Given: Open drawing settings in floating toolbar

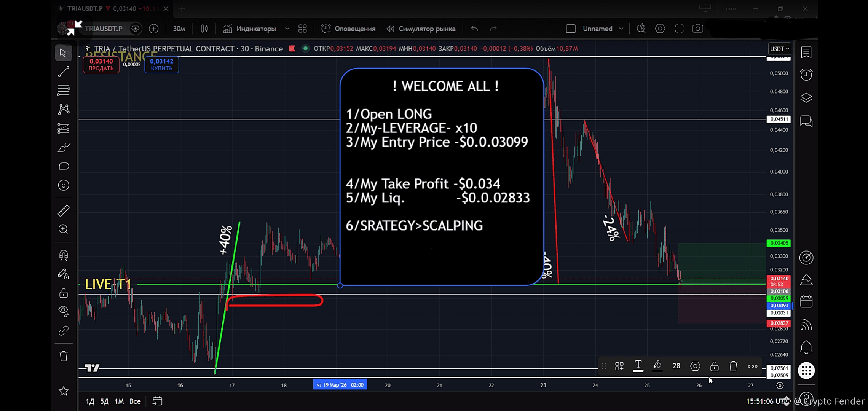Looking at the screenshot, I should (x=695, y=366).
